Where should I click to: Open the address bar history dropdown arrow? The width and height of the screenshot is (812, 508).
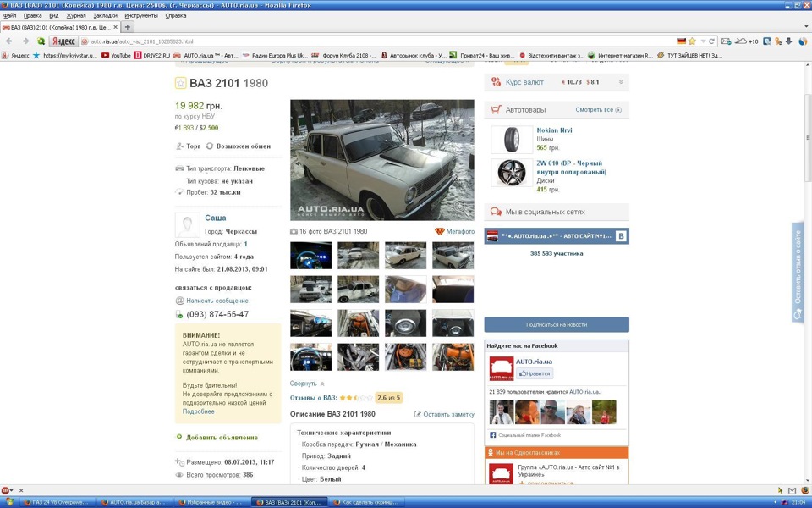[703, 41]
